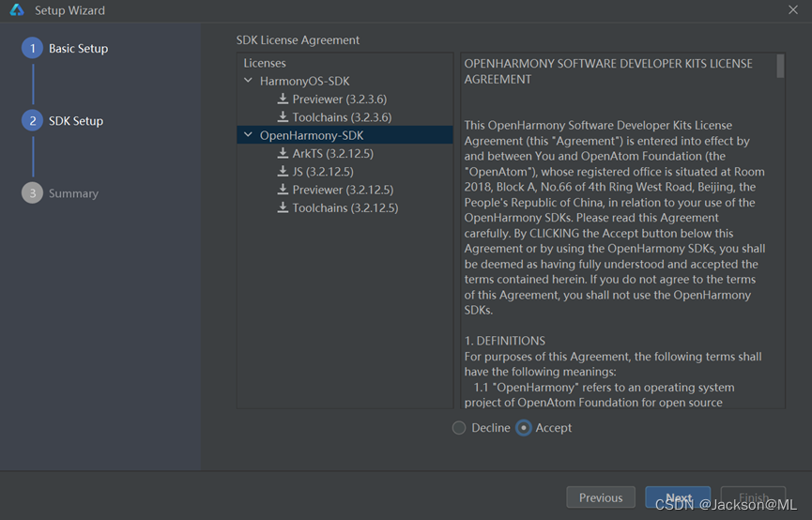
Task: Go to Basic Setup step label
Action: 78,48
